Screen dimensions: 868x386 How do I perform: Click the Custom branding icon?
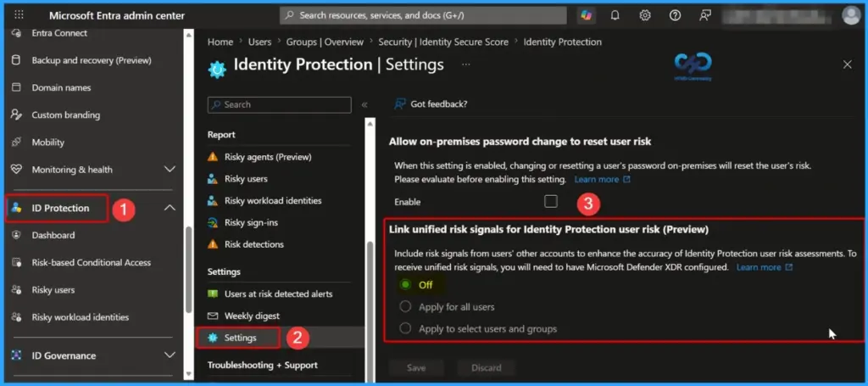16,115
